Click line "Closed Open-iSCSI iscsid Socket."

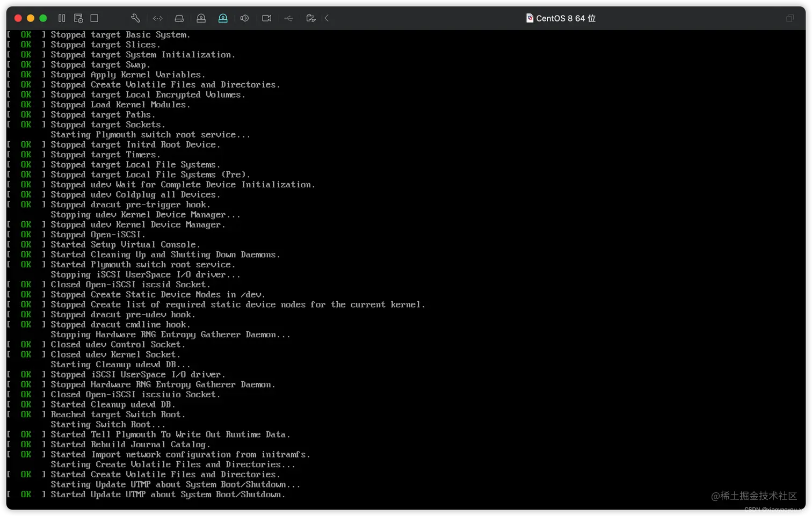click(x=130, y=285)
